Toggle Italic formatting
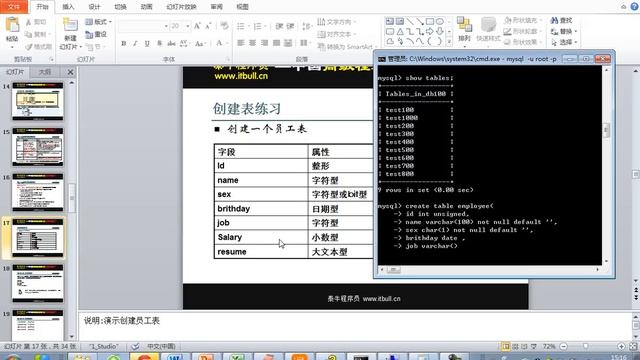The width and height of the screenshot is (640, 360). pos(135,43)
